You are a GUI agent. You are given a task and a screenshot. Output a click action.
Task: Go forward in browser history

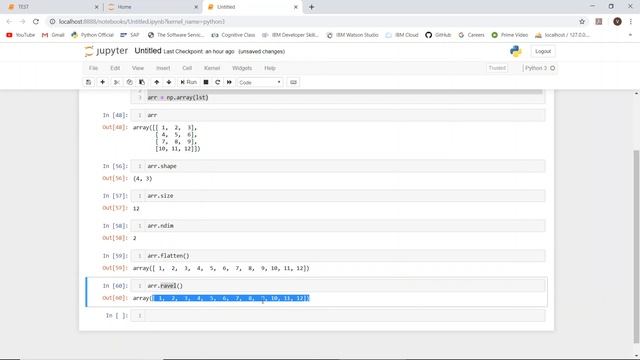point(22,22)
